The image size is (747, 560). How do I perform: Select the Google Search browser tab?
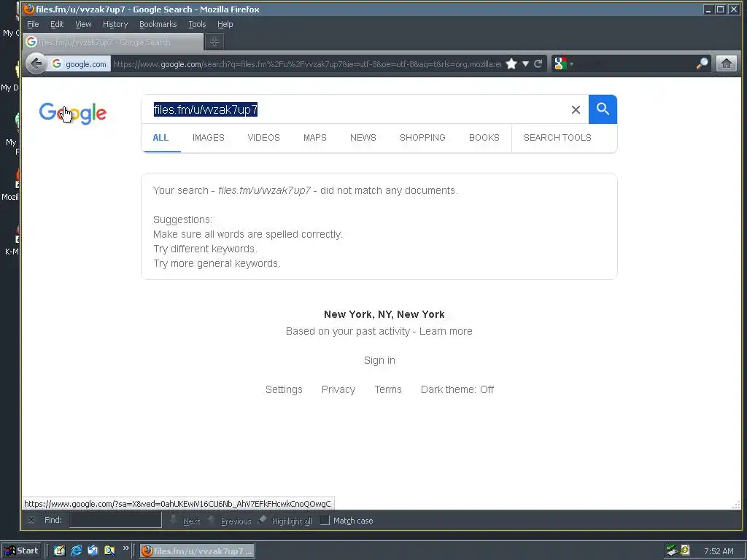pyautogui.click(x=113, y=42)
